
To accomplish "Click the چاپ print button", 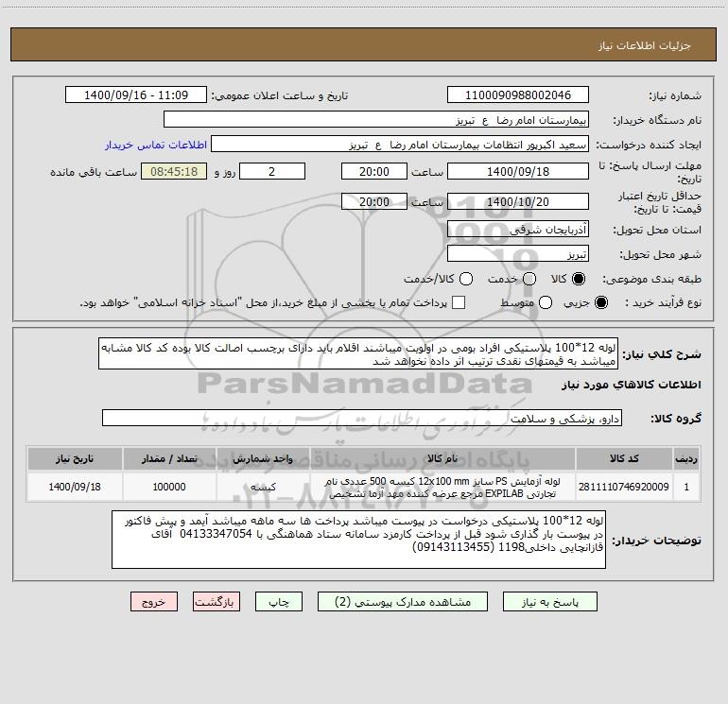I will pyautogui.click(x=279, y=602).
